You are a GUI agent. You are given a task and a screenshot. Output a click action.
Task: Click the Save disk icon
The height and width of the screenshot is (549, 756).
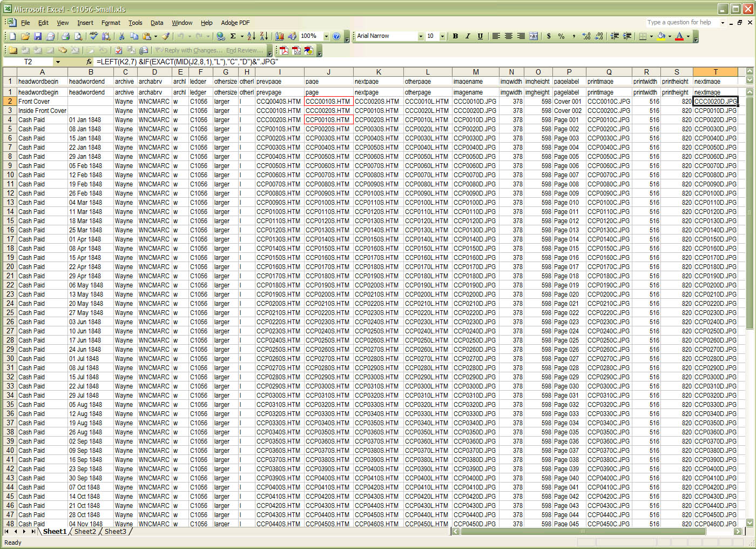(38, 36)
